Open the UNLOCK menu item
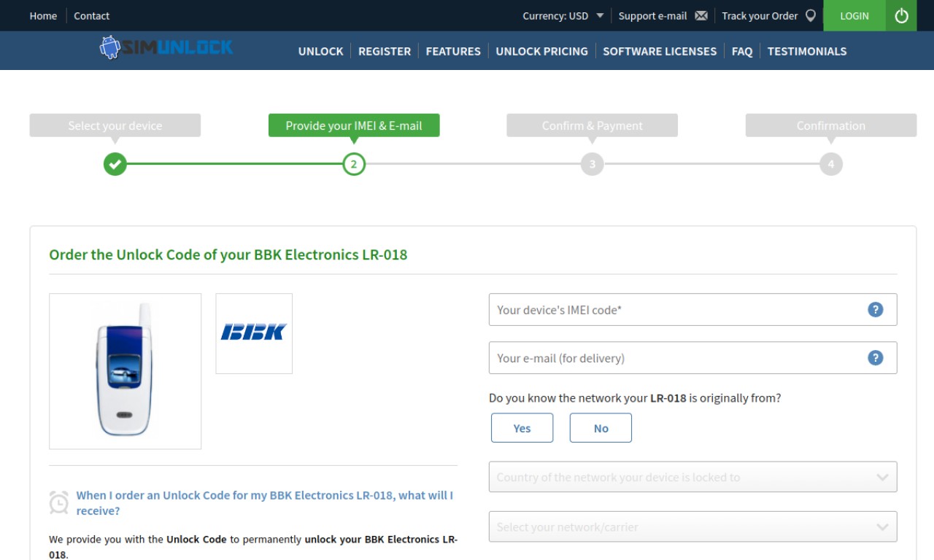This screenshot has width=934, height=560. tap(320, 51)
